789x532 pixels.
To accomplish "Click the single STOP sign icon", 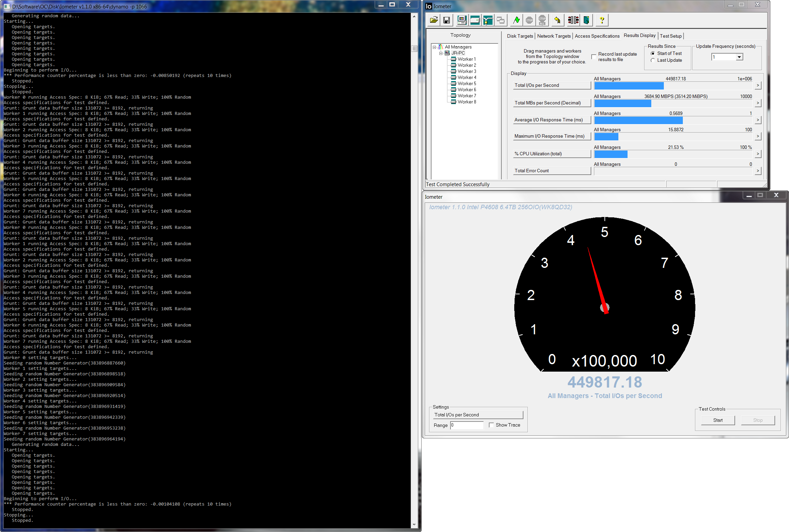I will (x=530, y=20).
